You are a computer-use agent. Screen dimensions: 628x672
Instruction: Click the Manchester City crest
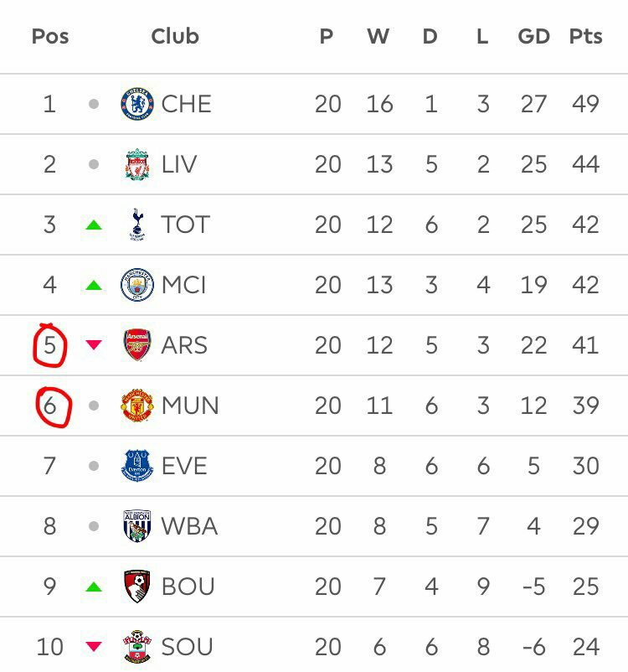click(x=137, y=285)
